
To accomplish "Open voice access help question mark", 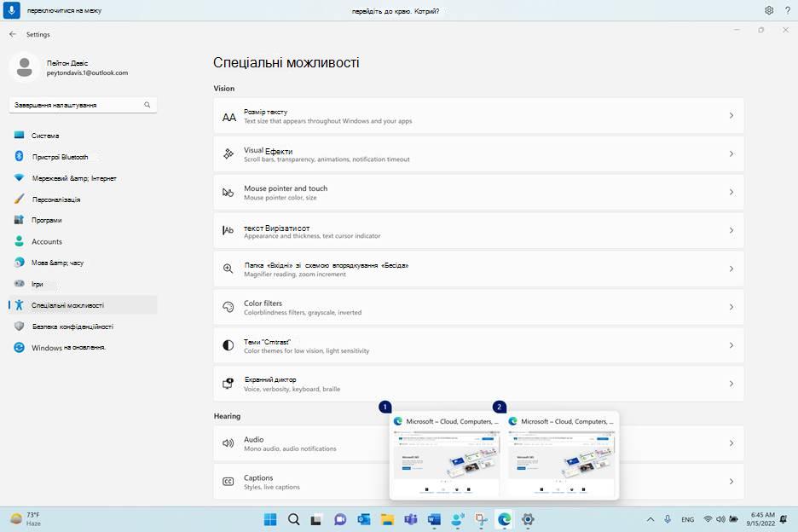I will tap(787, 10).
